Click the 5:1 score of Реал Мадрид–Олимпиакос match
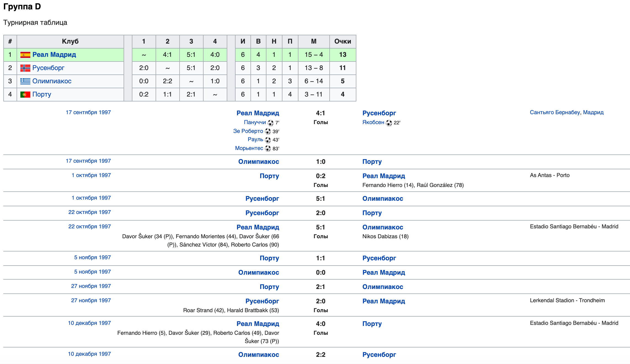Viewport: 630px width, 364px height. pyautogui.click(x=320, y=227)
